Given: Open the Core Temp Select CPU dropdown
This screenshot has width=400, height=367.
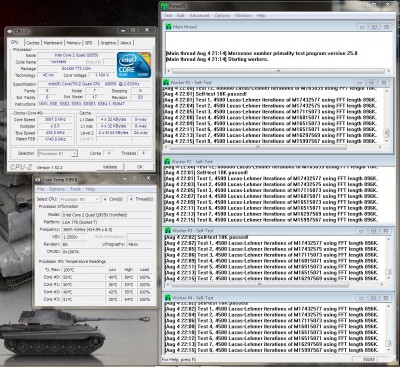Looking at the screenshot, I should [97, 199].
